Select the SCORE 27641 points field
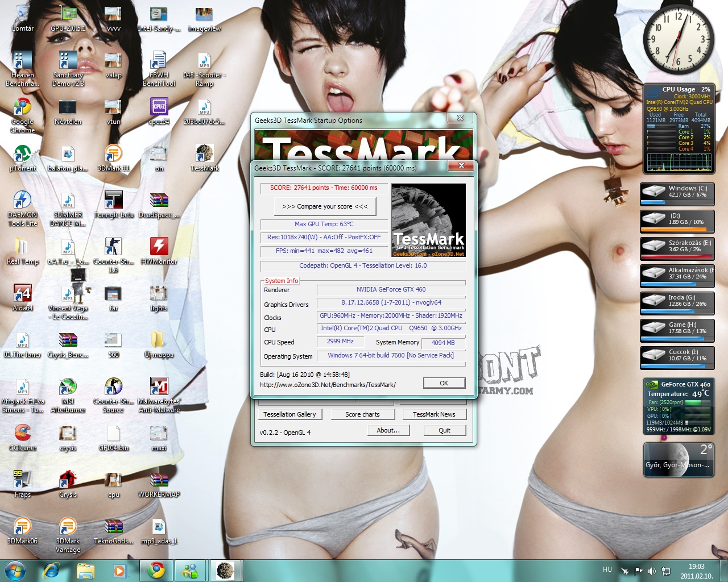This screenshot has width=728, height=582. (324, 188)
